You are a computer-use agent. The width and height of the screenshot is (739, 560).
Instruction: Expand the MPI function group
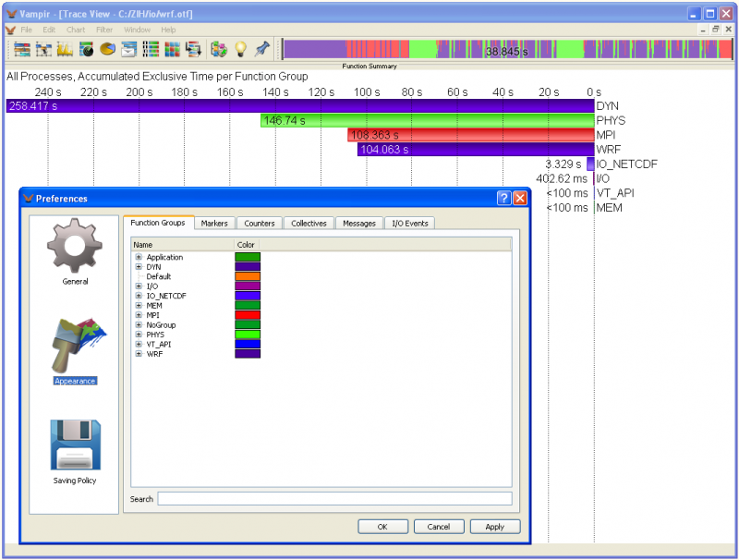click(139, 315)
